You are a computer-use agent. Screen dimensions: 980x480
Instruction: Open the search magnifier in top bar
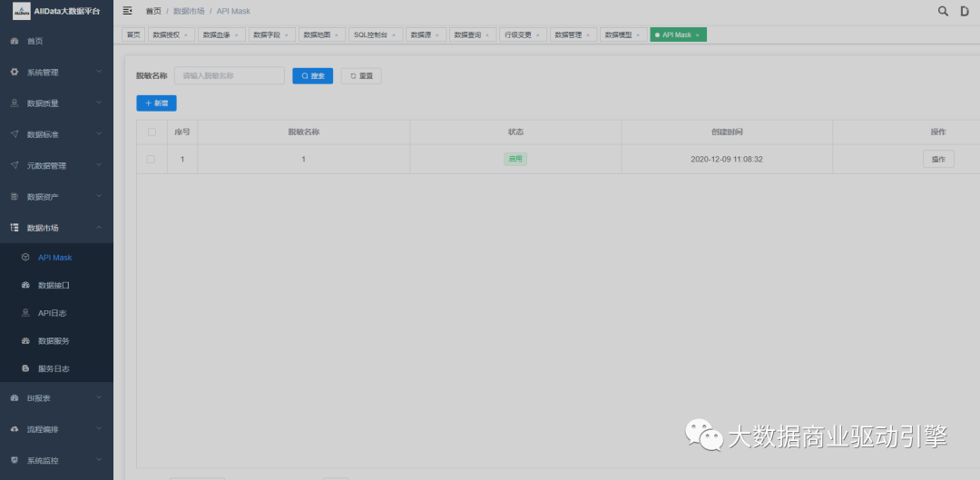pyautogui.click(x=943, y=11)
